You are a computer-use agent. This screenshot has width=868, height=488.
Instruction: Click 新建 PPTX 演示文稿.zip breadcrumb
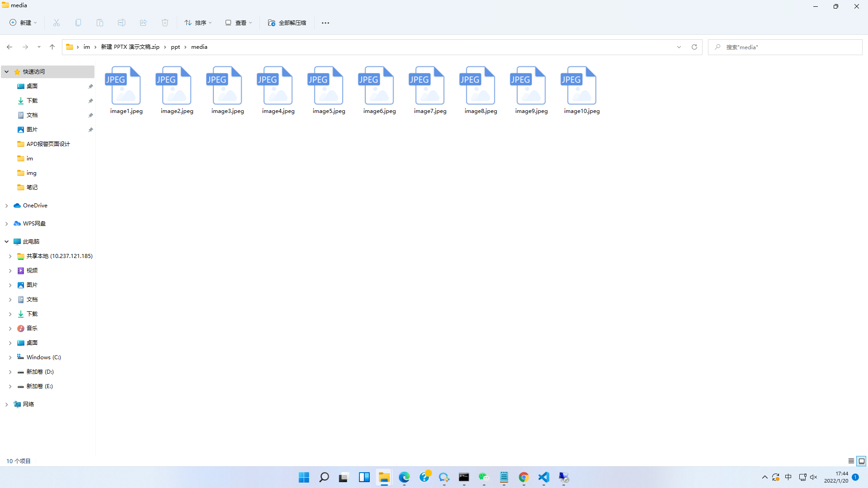pos(130,47)
